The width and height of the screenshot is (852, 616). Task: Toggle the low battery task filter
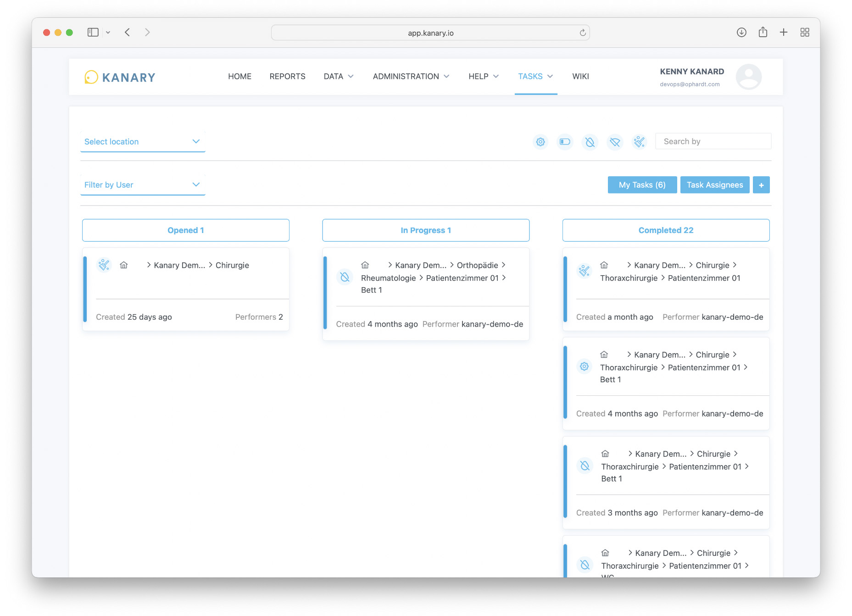tap(565, 142)
